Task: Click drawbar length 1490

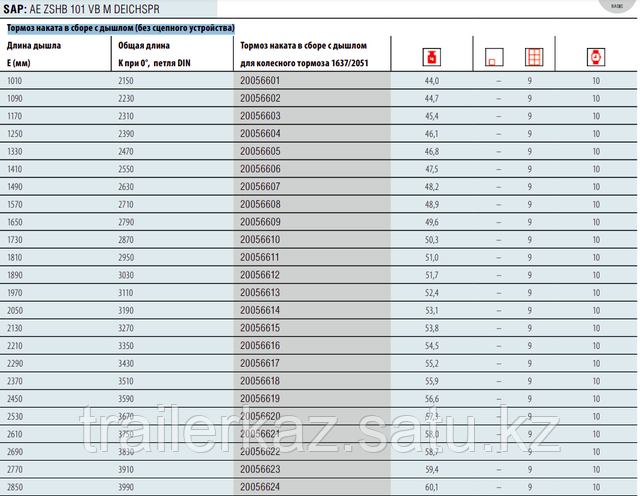Action: (x=15, y=187)
